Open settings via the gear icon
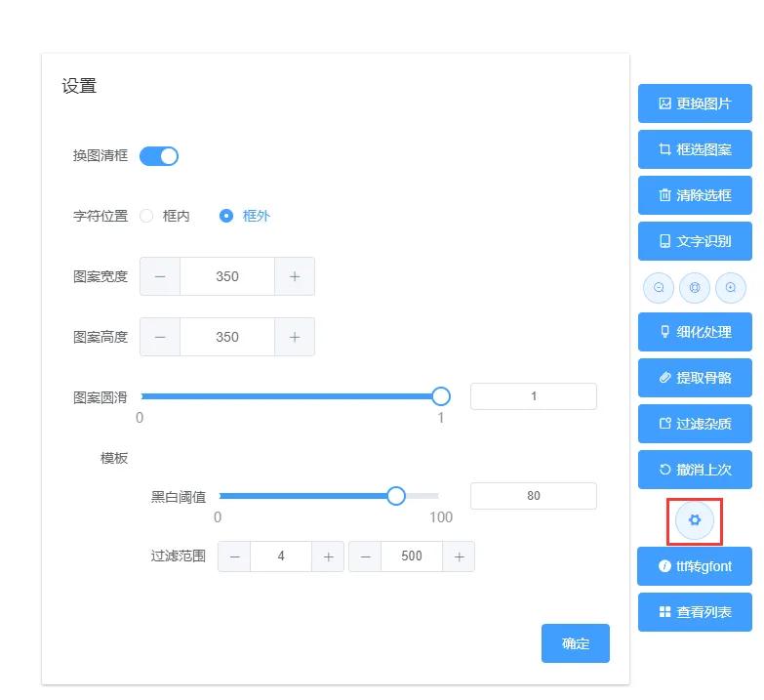Screen dimensions: 764x700 pyautogui.click(x=695, y=520)
